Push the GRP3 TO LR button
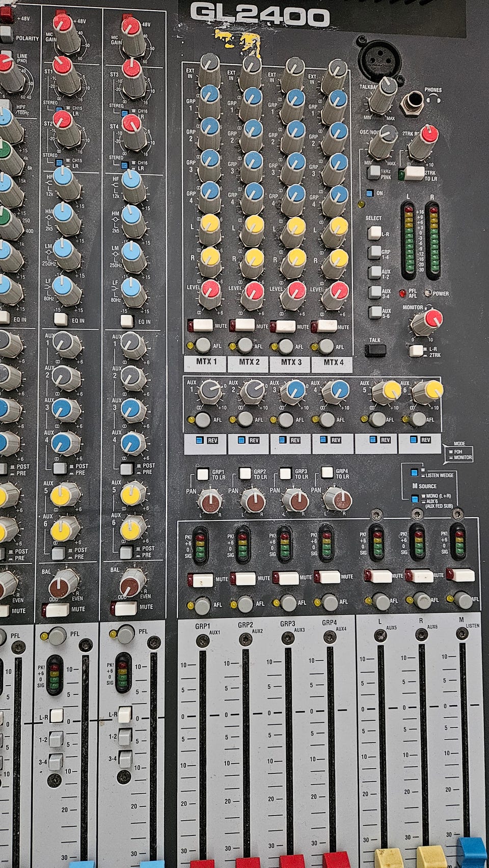 click(x=286, y=473)
